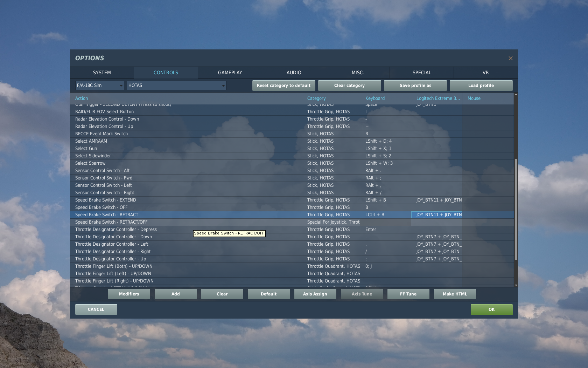Click the Category column header
588x368 pixels.
(x=331, y=98)
